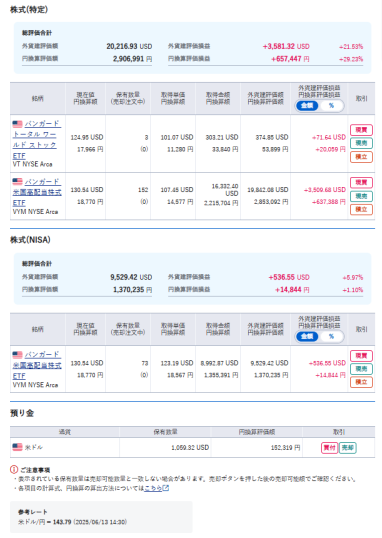Click 現買 for VYM in 株式(NISA) table
This screenshot has width=382, height=538.
361,356
